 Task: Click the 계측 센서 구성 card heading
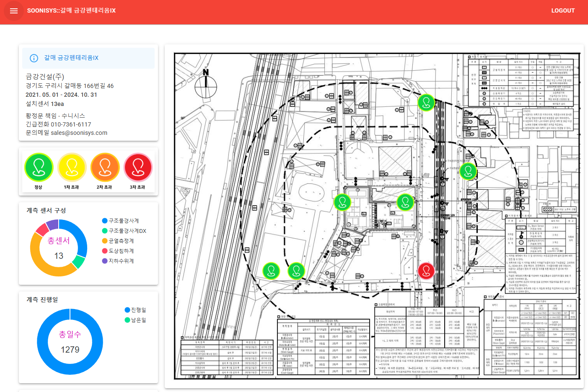[46, 210]
